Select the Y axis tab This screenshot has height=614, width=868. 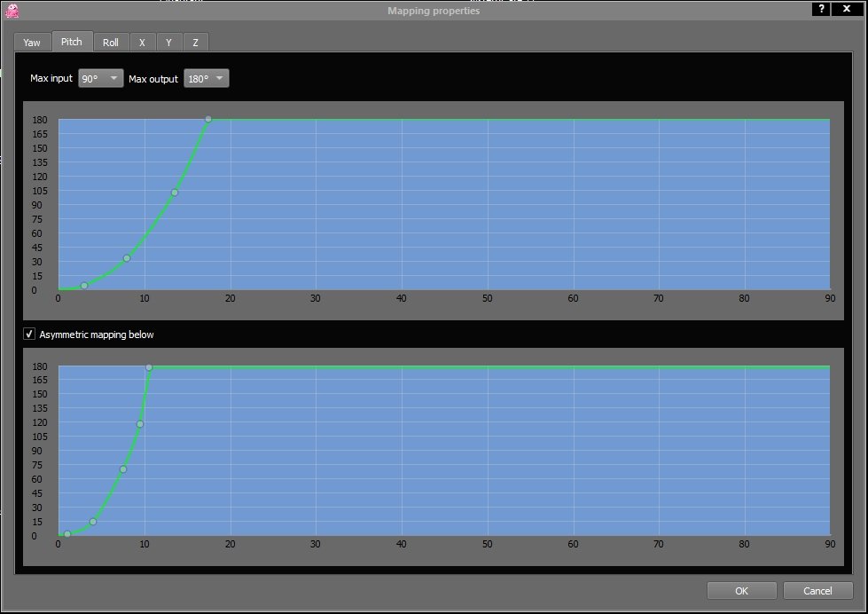pos(168,43)
